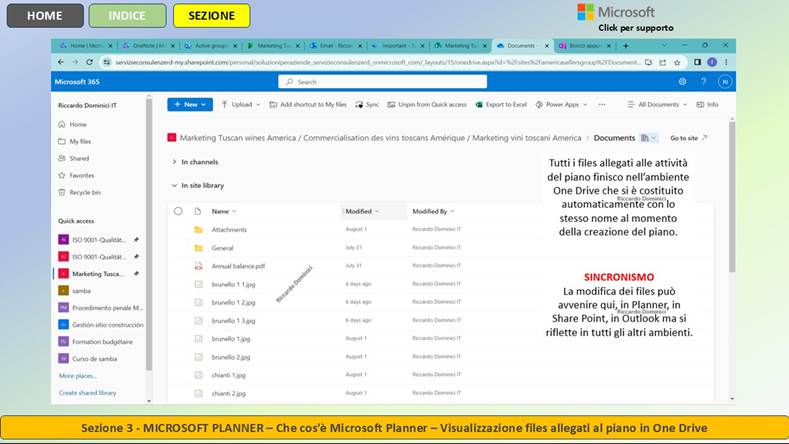This screenshot has width=789, height=444.
Task: Open the brunello 2.jpg file
Action: pyautogui.click(x=231, y=357)
